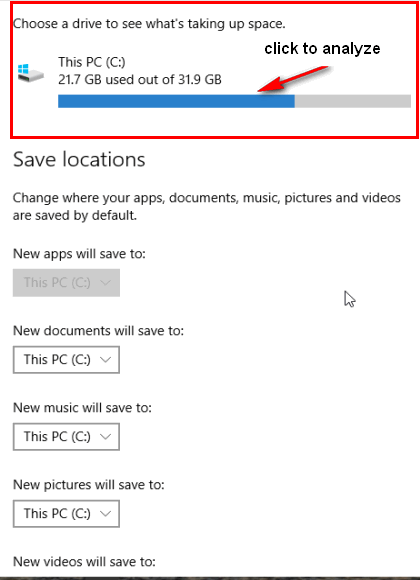
Task: Click the "Choose a drive" instruction text
Action: point(149,24)
